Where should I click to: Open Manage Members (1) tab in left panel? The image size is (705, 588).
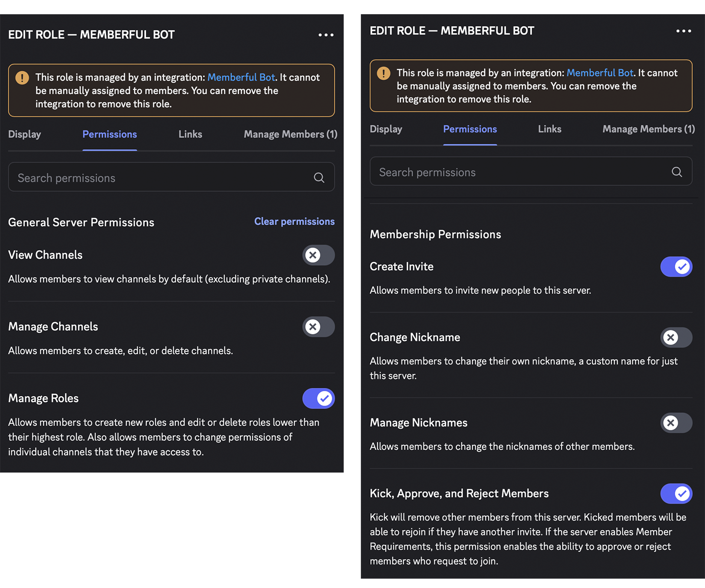291,134
